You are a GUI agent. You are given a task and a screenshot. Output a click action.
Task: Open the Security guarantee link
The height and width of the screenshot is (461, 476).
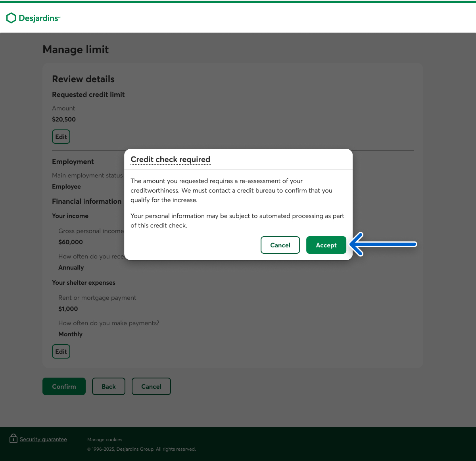(43, 439)
